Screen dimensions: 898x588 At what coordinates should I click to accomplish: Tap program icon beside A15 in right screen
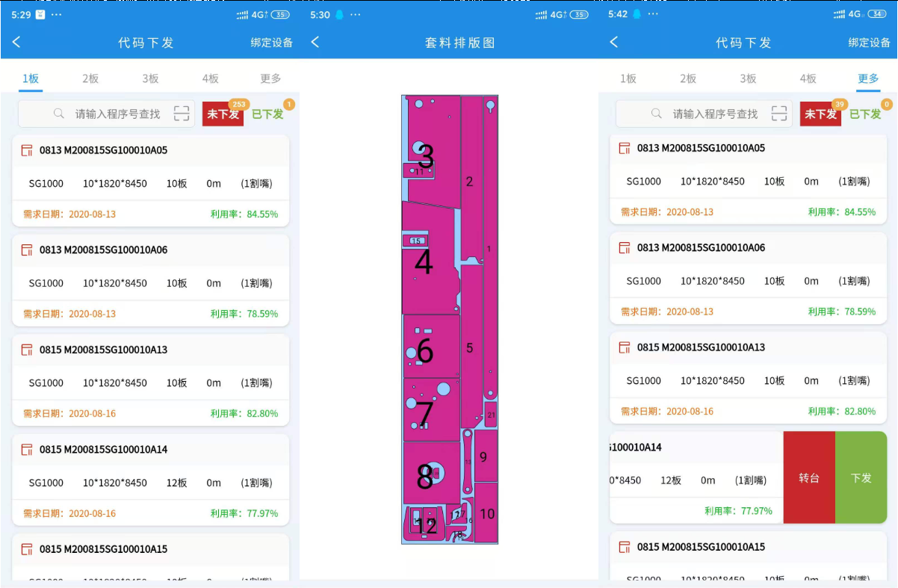tap(625, 547)
